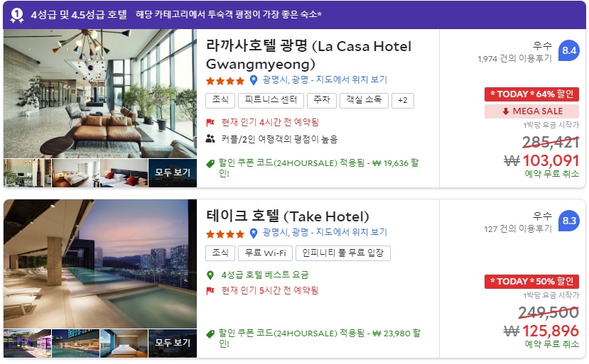The height and width of the screenshot is (364, 589).
Task: Open 테이크 호텔 (Take Hotel) title link
Action: coord(288,216)
